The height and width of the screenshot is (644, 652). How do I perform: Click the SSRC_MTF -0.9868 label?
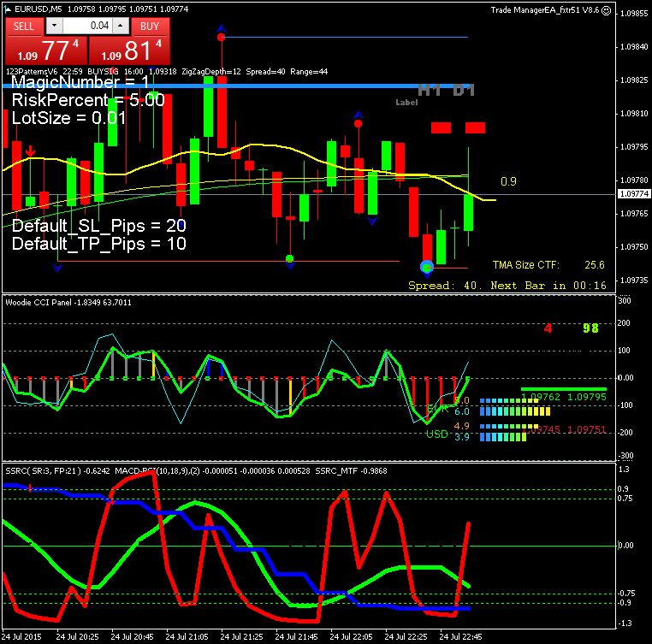click(x=351, y=471)
